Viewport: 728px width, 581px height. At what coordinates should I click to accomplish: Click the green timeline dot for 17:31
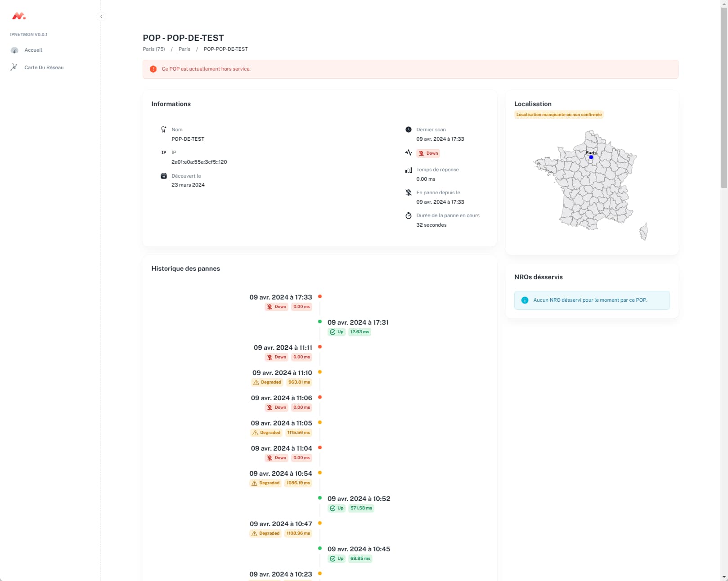pyautogui.click(x=320, y=322)
